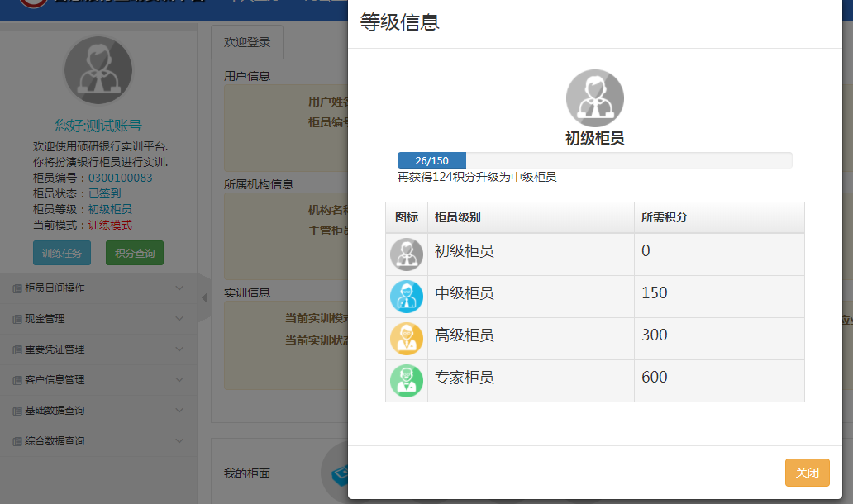Viewport: 853px width, 504px height.
Task: Click the blue 中级柜员 level icon
Action: [406, 297]
